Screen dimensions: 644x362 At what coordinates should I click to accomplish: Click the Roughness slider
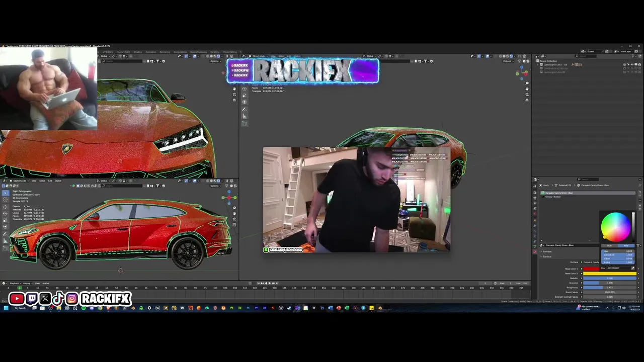click(x=610, y=287)
